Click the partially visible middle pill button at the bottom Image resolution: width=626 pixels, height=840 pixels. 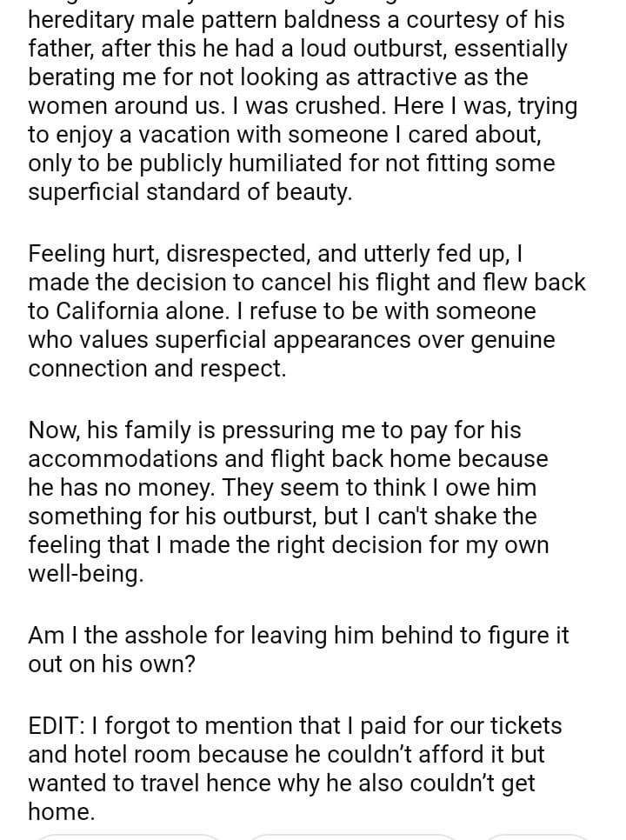click(352, 837)
